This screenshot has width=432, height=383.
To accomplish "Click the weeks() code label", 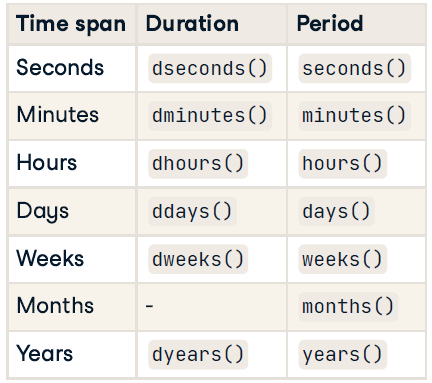I will pos(342,259).
